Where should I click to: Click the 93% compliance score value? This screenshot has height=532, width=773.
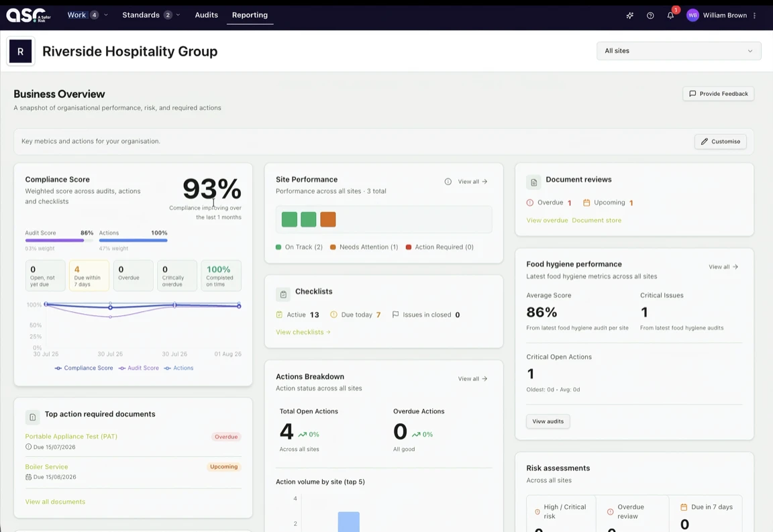click(x=211, y=189)
